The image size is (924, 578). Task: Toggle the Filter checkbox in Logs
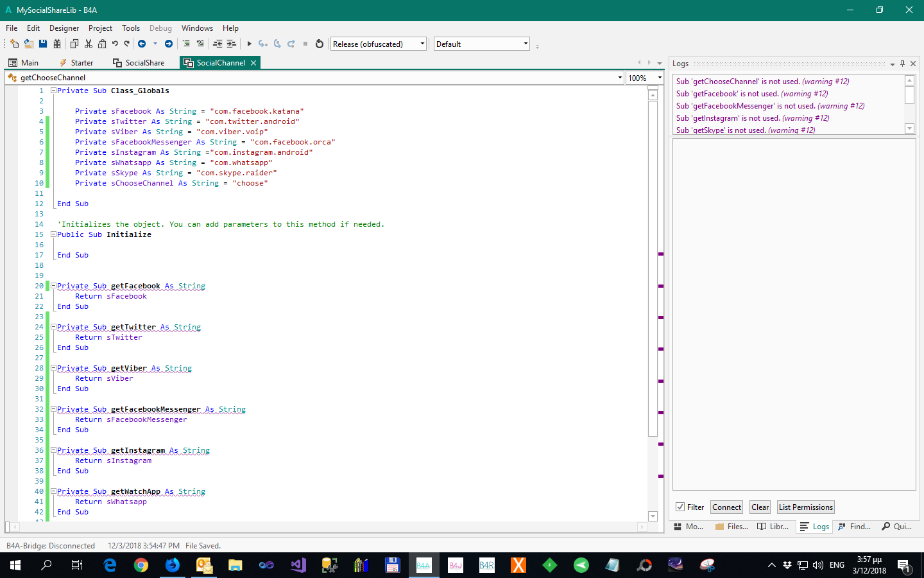click(x=680, y=507)
